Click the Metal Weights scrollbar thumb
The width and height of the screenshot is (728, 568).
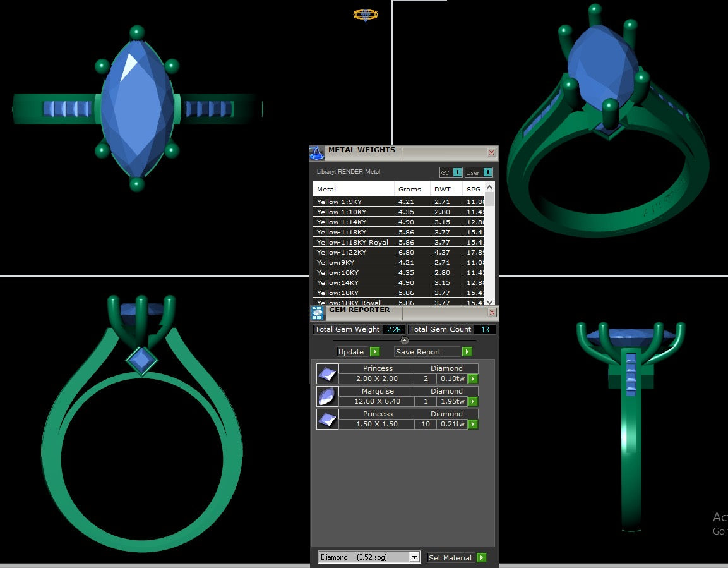click(x=489, y=198)
